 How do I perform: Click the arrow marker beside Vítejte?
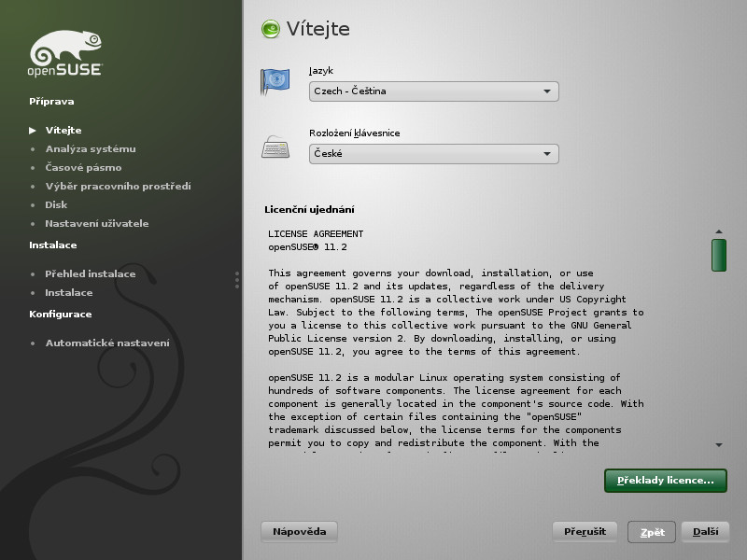[33, 131]
